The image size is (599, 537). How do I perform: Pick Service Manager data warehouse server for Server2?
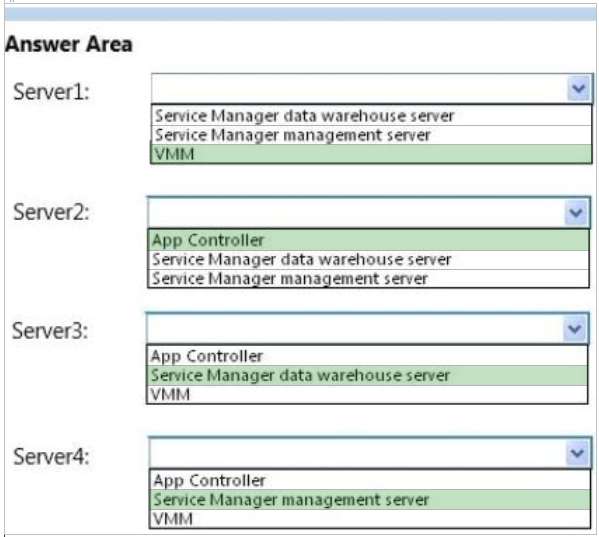368,260
